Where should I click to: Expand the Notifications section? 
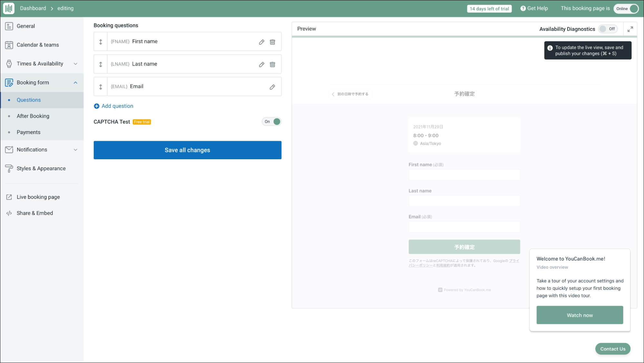coord(75,150)
